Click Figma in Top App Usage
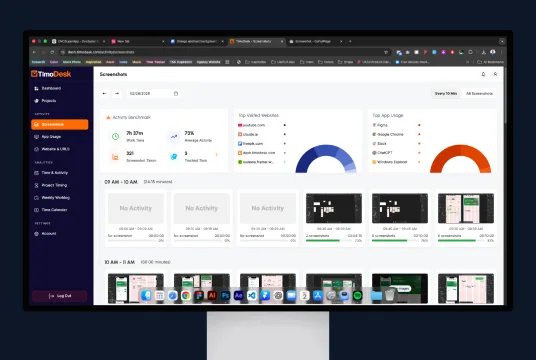 (380, 125)
